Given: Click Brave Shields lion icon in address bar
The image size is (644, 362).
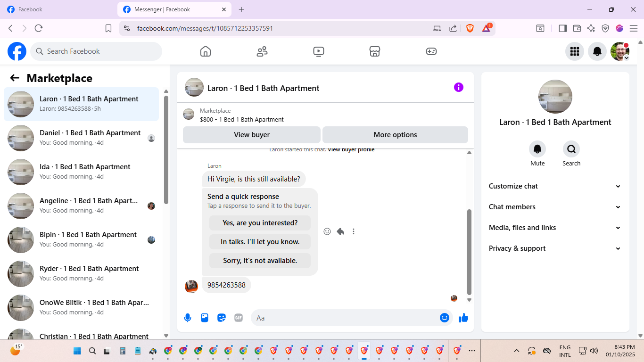Looking at the screenshot, I should (x=470, y=28).
